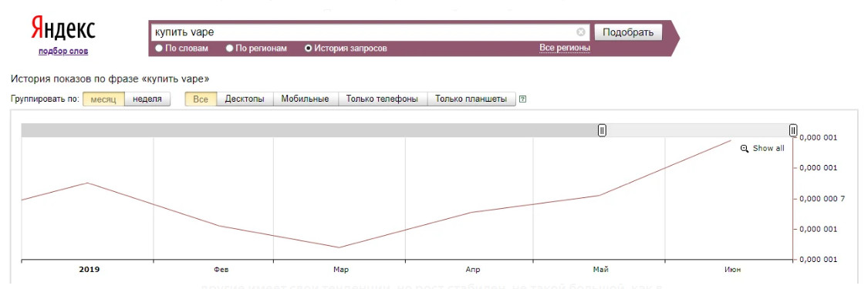Click the right range slider handle
The image size is (868, 289).
[792, 130]
